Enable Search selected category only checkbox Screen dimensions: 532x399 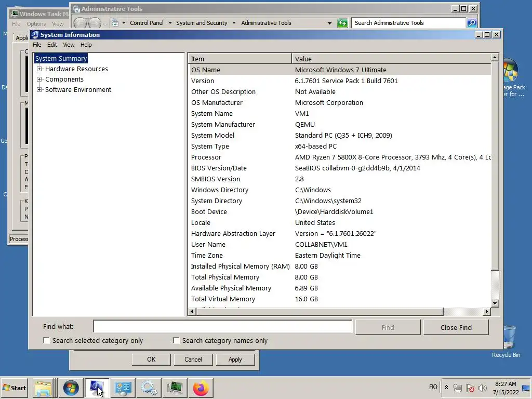point(46,340)
